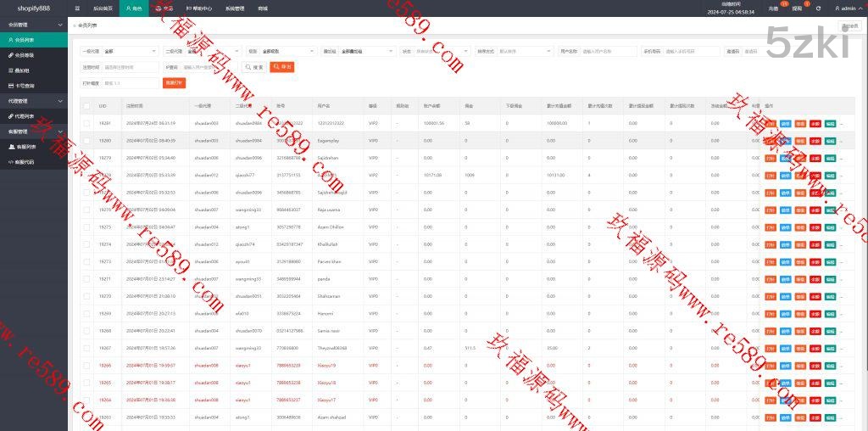This screenshot has height=431, width=868.
Task: Click the orange 导出 export button
Action: pyautogui.click(x=281, y=67)
